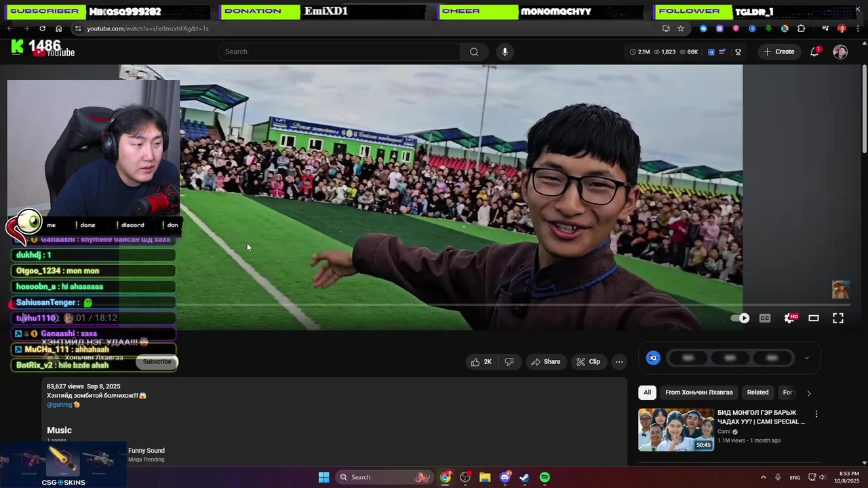Open Steam from the taskbar
The width and height of the screenshot is (868, 488).
click(525, 477)
